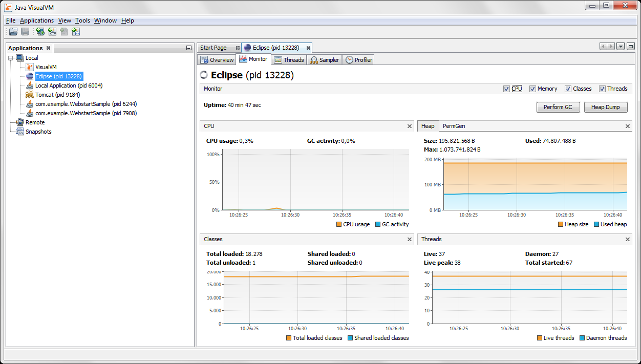Click the Save floppy-disk toolbar icon
The image size is (641, 364).
click(25, 32)
